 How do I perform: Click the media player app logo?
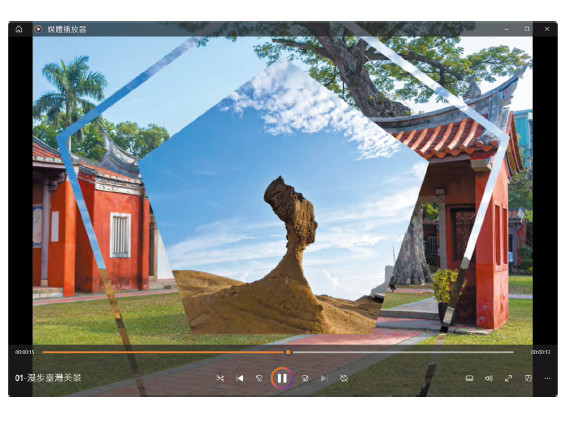(38, 29)
